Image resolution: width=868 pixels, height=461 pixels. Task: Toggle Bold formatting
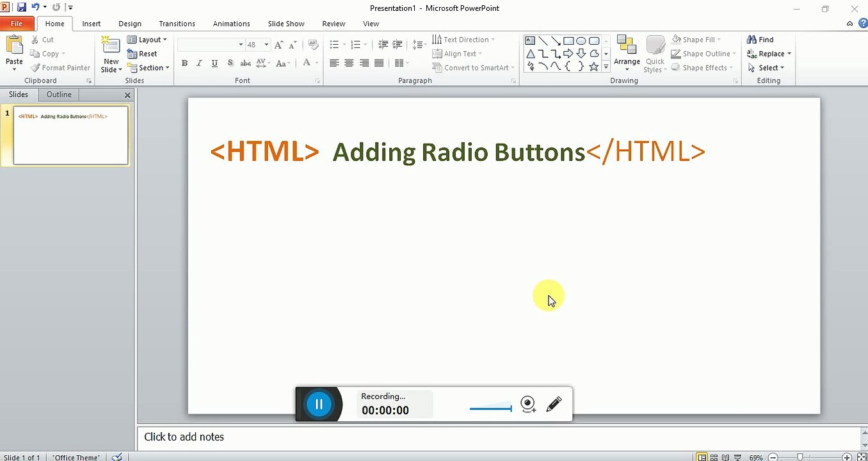coord(185,63)
